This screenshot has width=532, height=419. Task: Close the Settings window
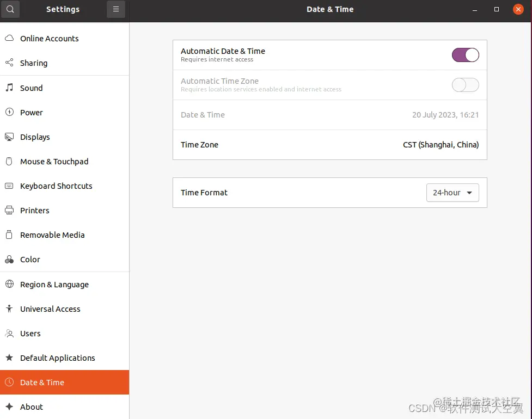point(518,9)
